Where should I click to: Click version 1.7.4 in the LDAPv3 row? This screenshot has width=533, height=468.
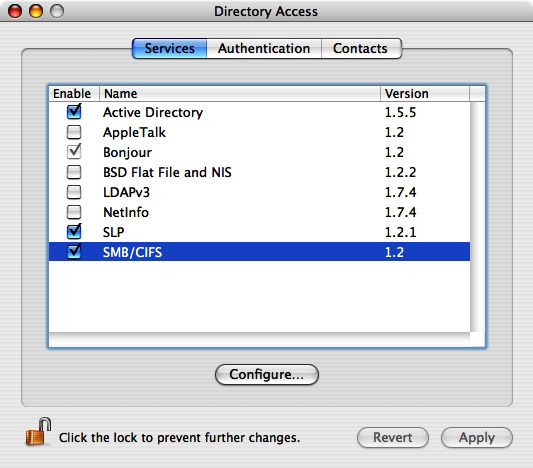click(400, 192)
